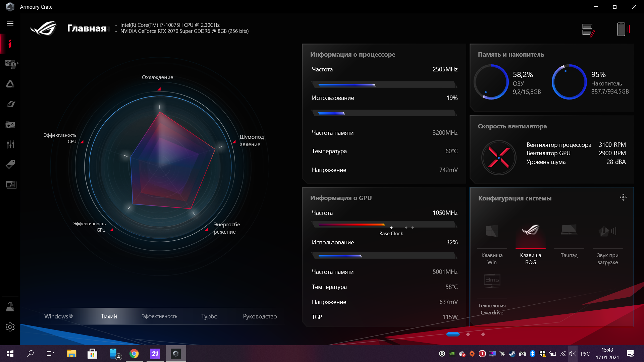Click the Шумоподавление radar label
The height and width of the screenshot is (362, 644).
[x=252, y=141]
